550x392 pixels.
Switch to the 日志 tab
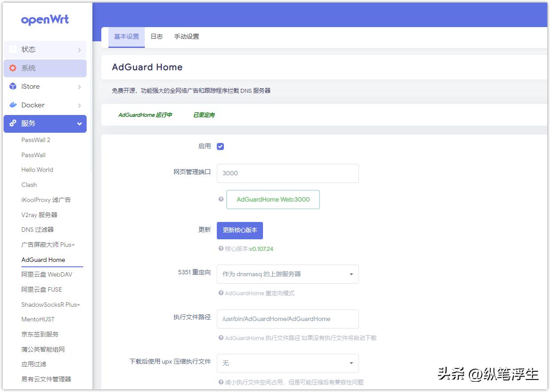pos(156,37)
